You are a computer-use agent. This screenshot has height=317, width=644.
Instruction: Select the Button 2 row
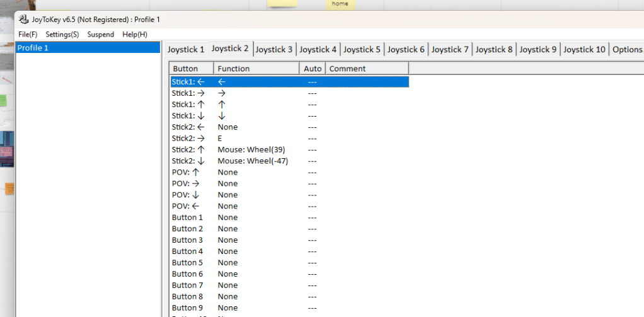point(290,229)
